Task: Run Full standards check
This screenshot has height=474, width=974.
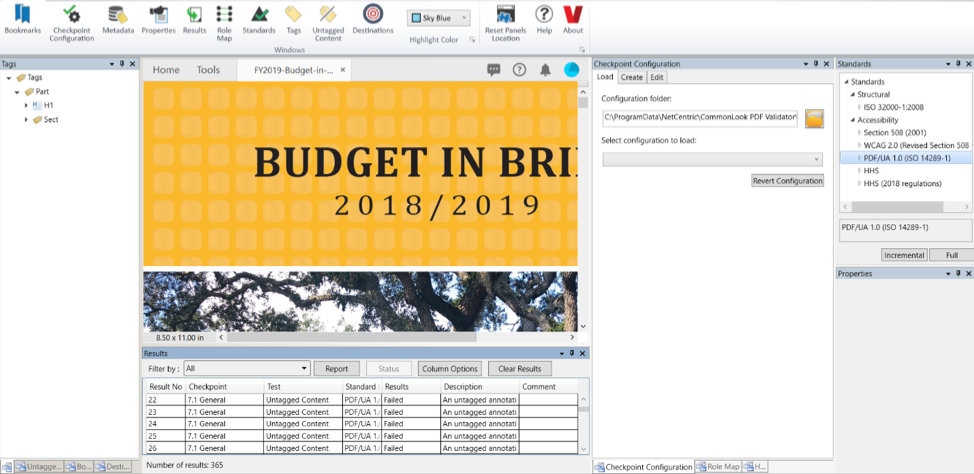Action: pyautogui.click(x=952, y=255)
